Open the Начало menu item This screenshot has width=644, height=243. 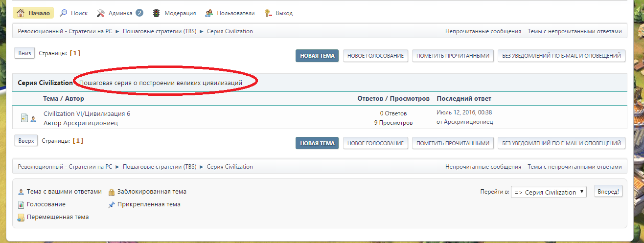tap(33, 13)
